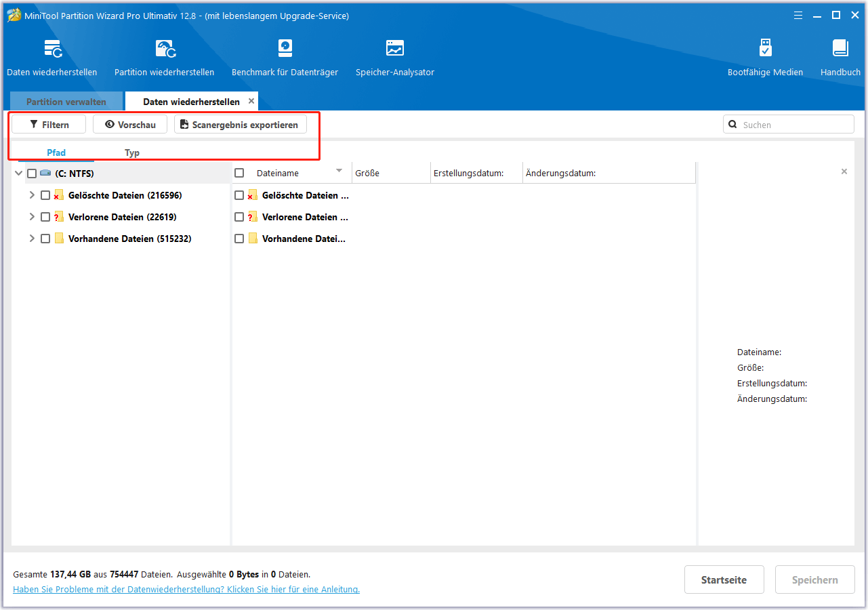This screenshot has width=868, height=610.
Task: Check Verlorene Dateien (22619) in tree
Action: tap(45, 217)
